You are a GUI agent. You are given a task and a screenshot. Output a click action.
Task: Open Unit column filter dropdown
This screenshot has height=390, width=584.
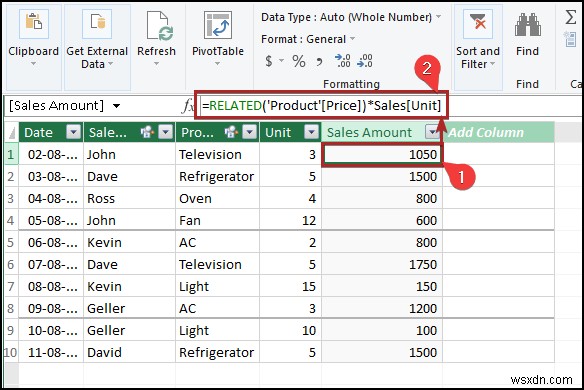point(311,132)
